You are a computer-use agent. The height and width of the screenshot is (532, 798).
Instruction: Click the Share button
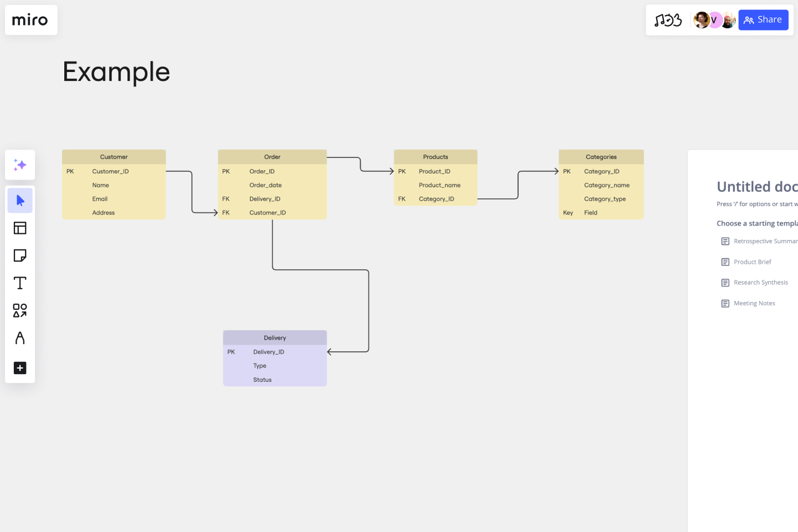pyautogui.click(x=763, y=20)
